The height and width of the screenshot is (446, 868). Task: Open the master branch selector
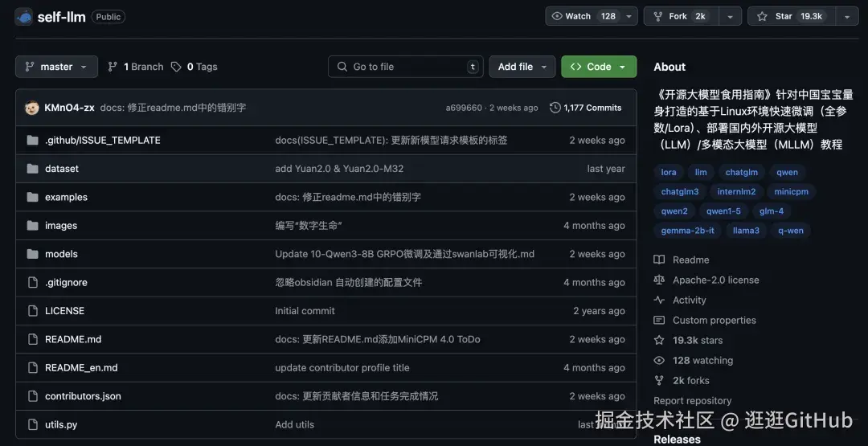(x=56, y=67)
